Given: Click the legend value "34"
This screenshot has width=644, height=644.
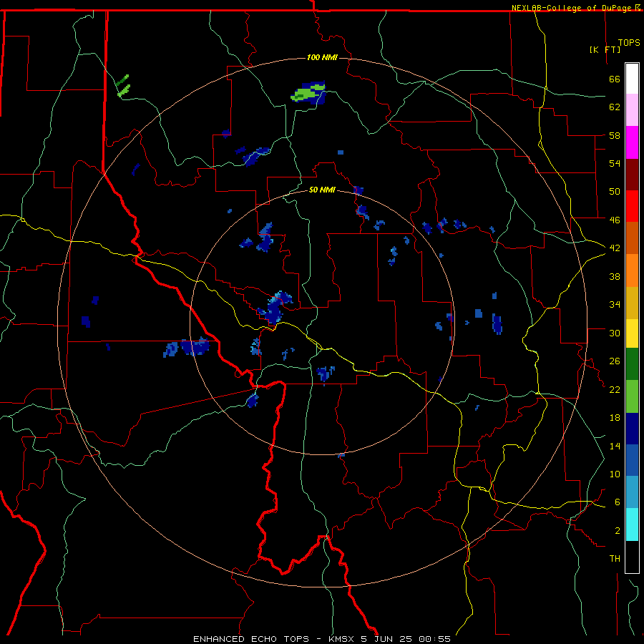Looking at the screenshot, I should (x=615, y=305).
